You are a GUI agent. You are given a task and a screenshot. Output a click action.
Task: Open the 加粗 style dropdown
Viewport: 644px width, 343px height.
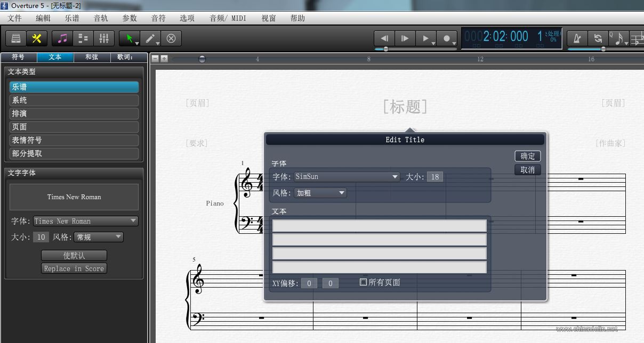[320, 193]
